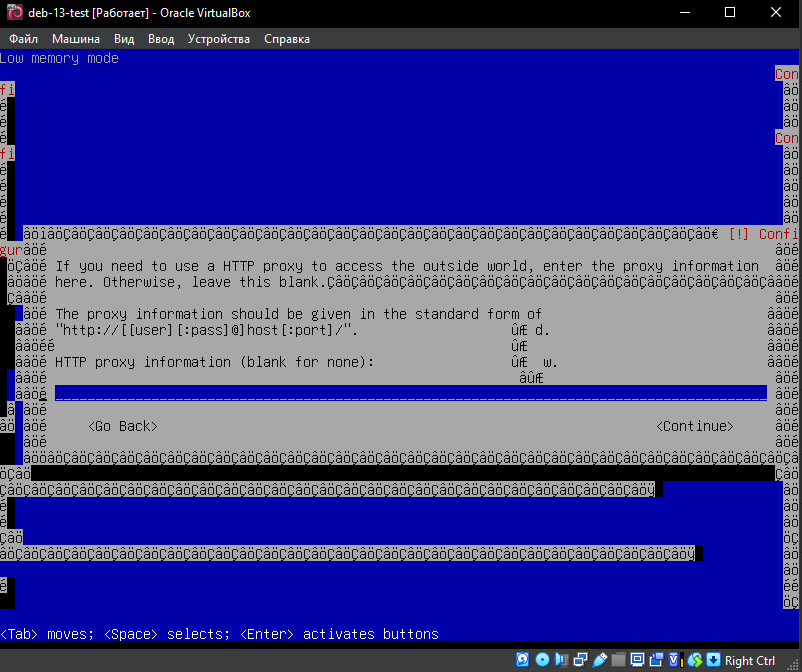
Task: Open the Устройства menu
Action: click(219, 39)
